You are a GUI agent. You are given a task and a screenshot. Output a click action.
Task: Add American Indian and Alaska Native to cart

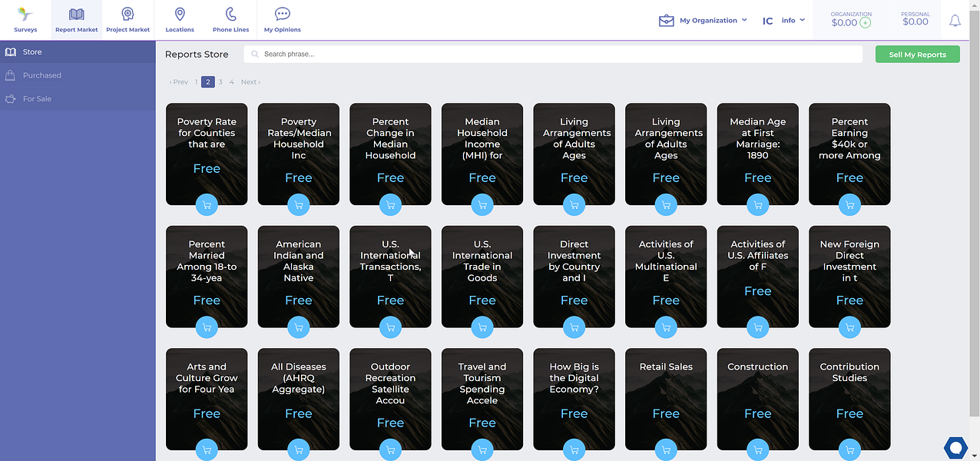(299, 327)
